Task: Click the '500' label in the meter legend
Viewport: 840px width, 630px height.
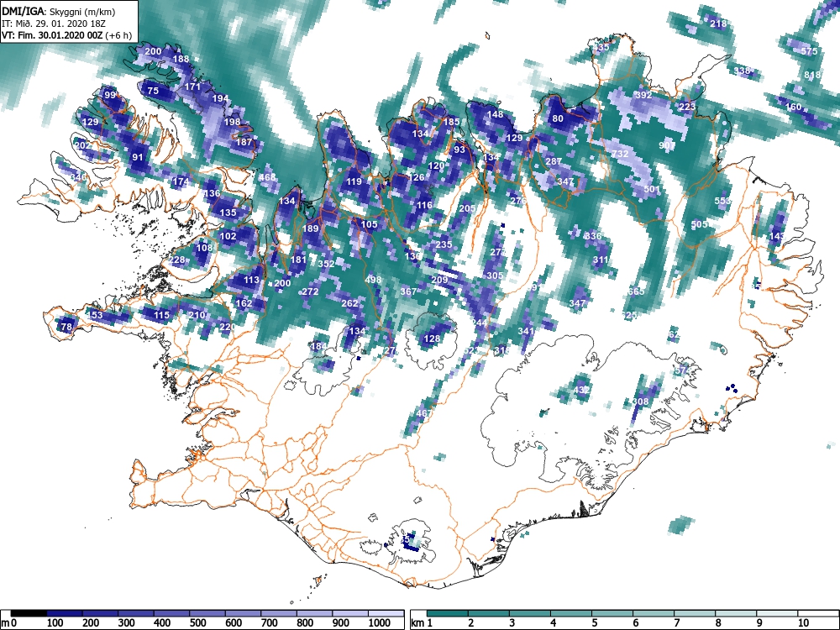Action: coord(197,623)
